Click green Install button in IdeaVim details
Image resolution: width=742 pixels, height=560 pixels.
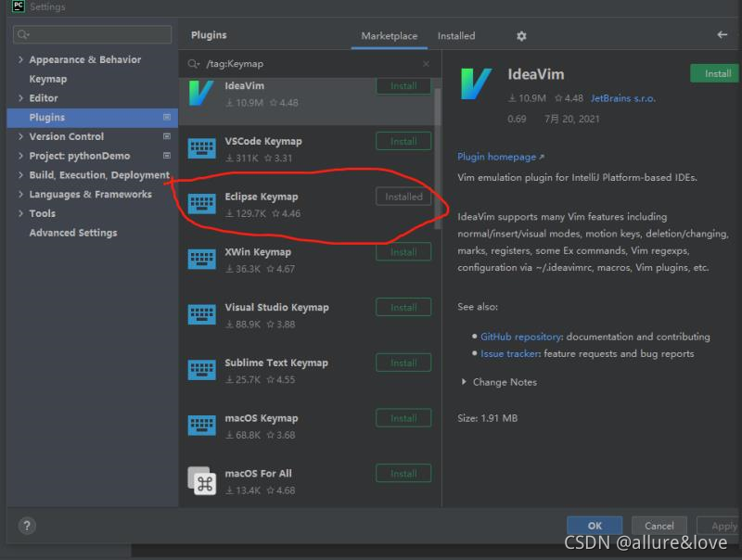pyautogui.click(x=714, y=73)
